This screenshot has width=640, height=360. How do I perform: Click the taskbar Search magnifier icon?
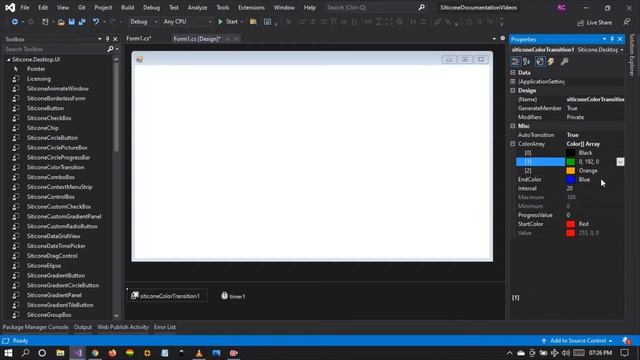tap(25, 353)
